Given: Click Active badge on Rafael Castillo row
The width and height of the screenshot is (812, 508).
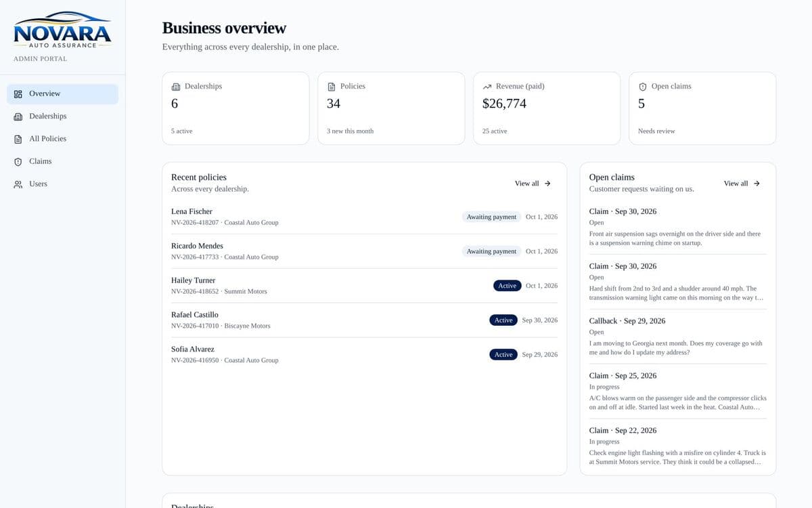Looking at the screenshot, I should tap(503, 320).
